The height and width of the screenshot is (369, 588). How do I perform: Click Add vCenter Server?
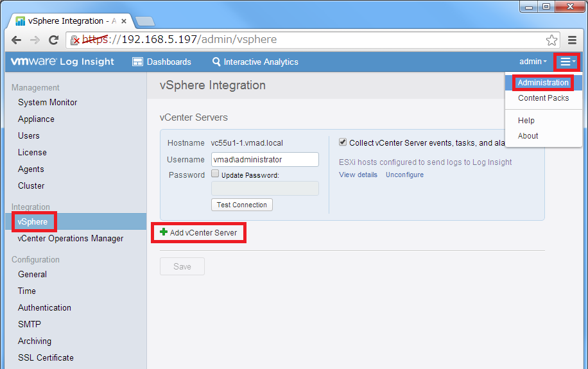pos(198,232)
